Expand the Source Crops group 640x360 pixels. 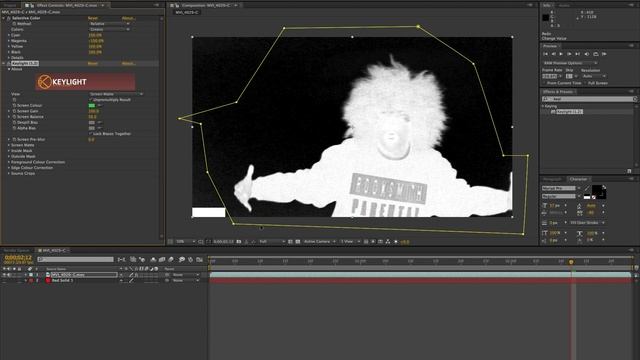tap(9, 173)
